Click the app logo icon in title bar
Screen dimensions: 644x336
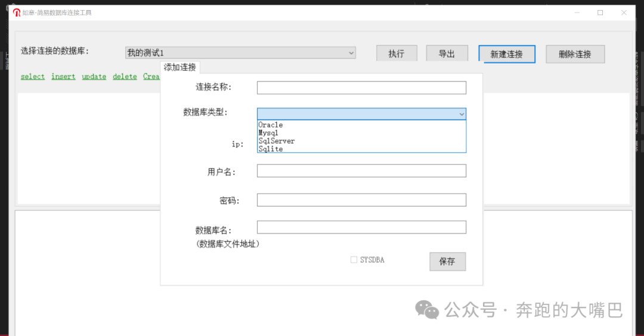tap(17, 13)
